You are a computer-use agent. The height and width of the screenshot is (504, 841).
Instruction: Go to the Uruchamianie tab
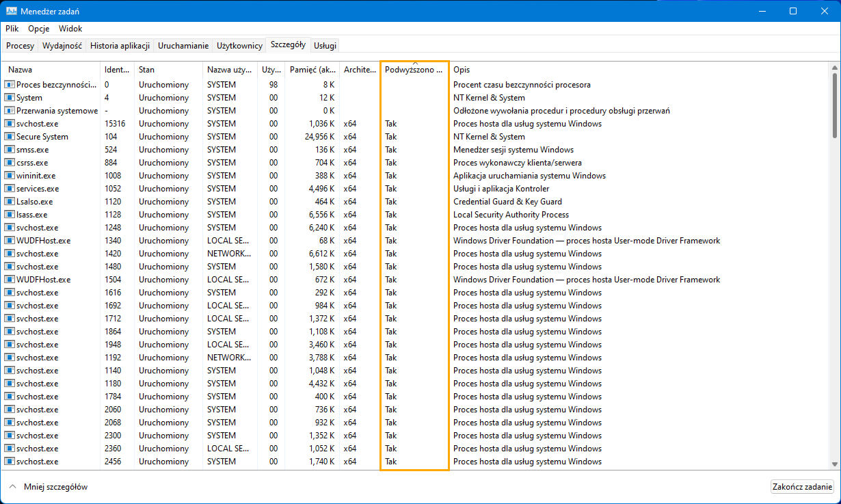click(183, 46)
